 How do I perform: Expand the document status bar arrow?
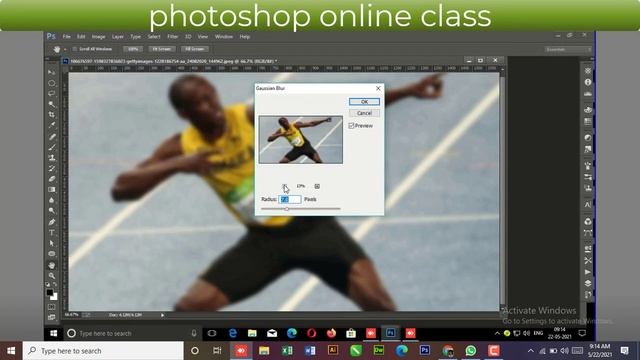point(162,315)
